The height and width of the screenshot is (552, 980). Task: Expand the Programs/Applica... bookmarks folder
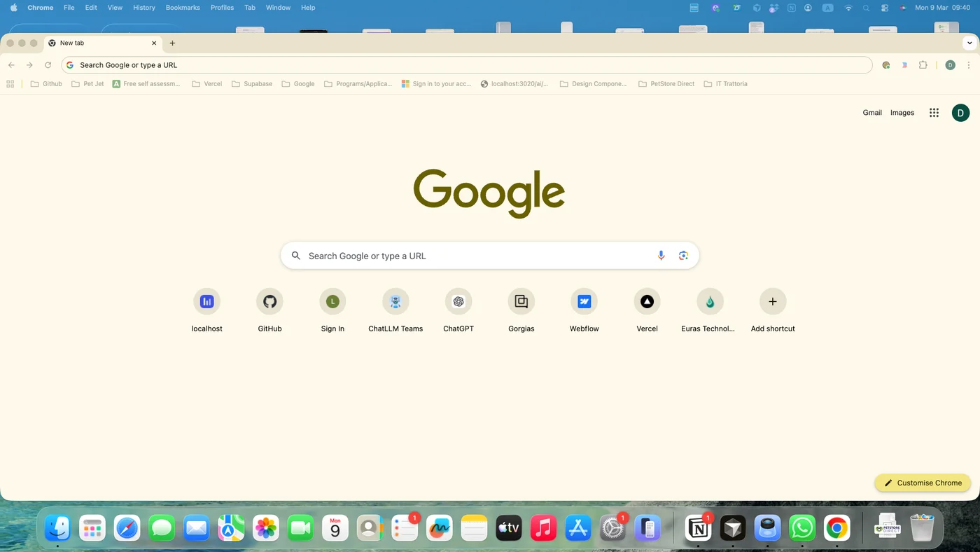point(358,84)
